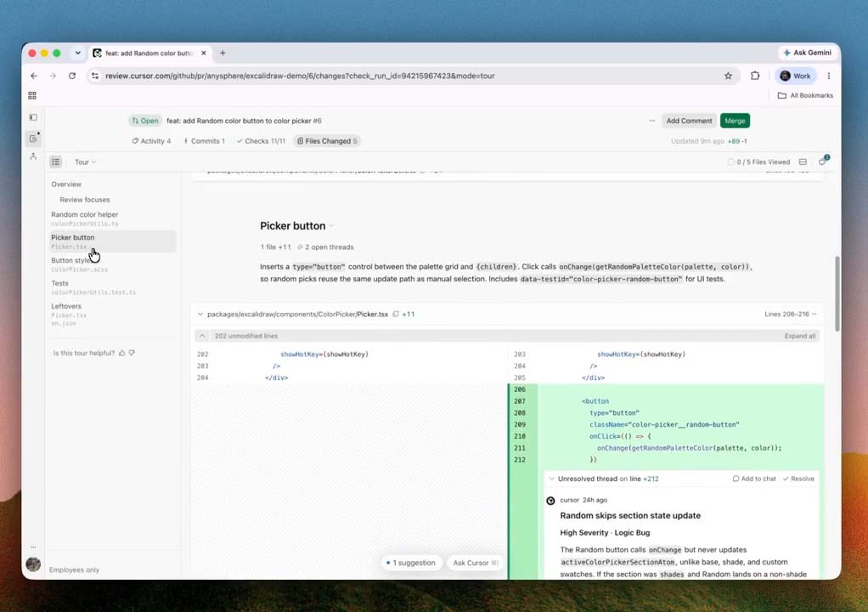Screen dimensions: 868x612
Task: Bookmark this page with the star icon
Action: click(x=728, y=76)
